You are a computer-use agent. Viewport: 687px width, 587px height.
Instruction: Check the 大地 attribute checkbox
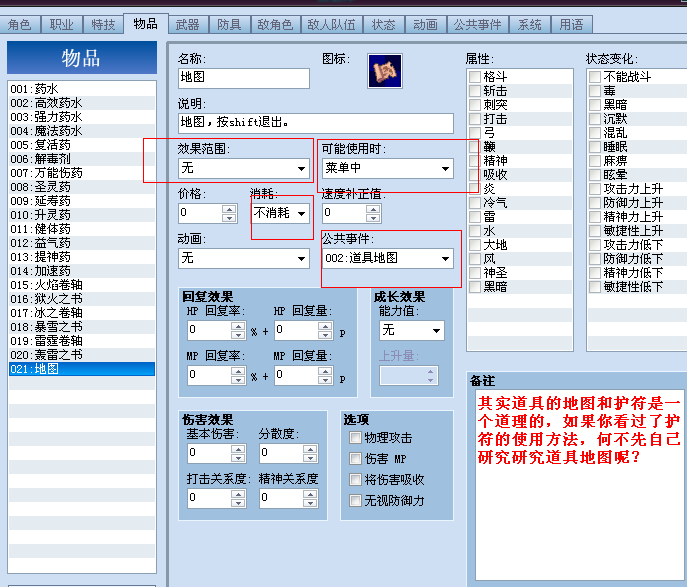pyautogui.click(x=475, y=245)
